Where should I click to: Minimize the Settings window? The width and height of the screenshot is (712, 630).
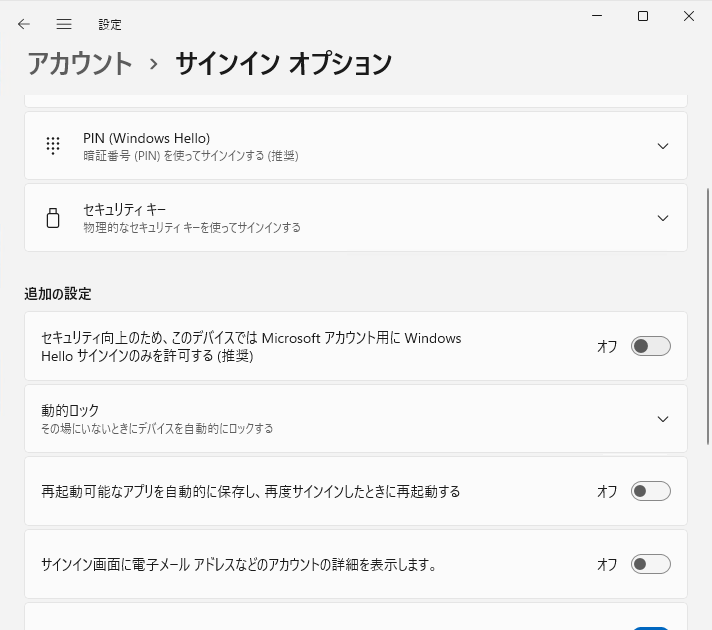pos(597,16)
